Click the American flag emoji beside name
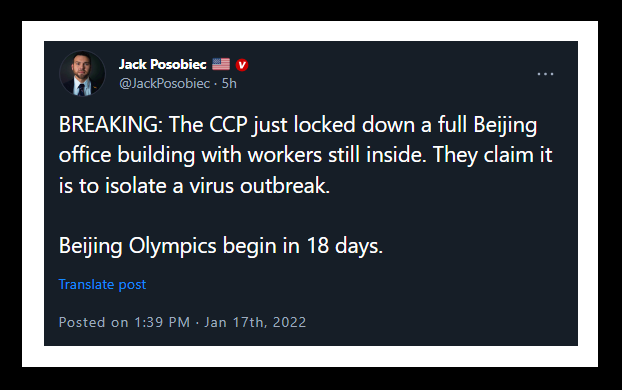The height and width of the screenshot is (390, 622). (221, 64)
